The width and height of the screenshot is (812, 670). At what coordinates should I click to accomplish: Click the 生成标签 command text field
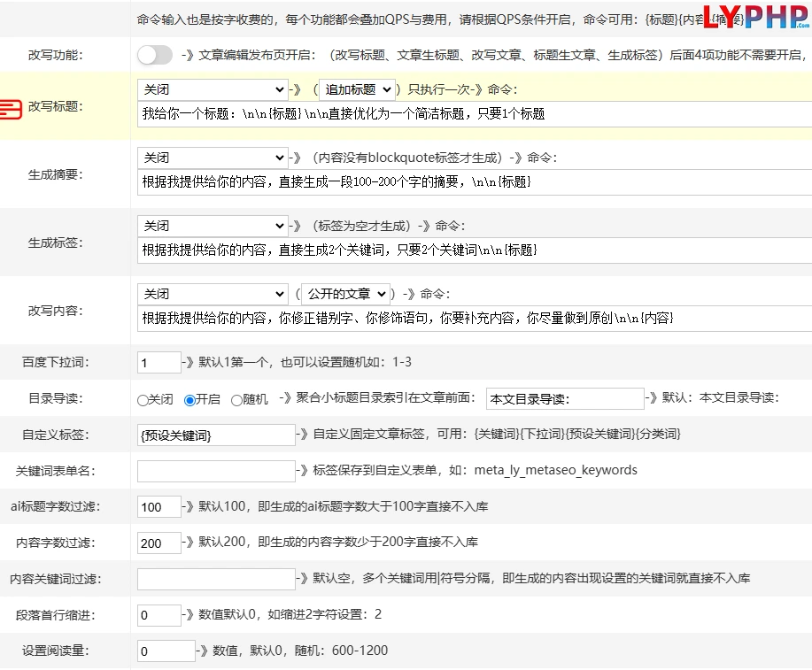click(x=475, y=250)
